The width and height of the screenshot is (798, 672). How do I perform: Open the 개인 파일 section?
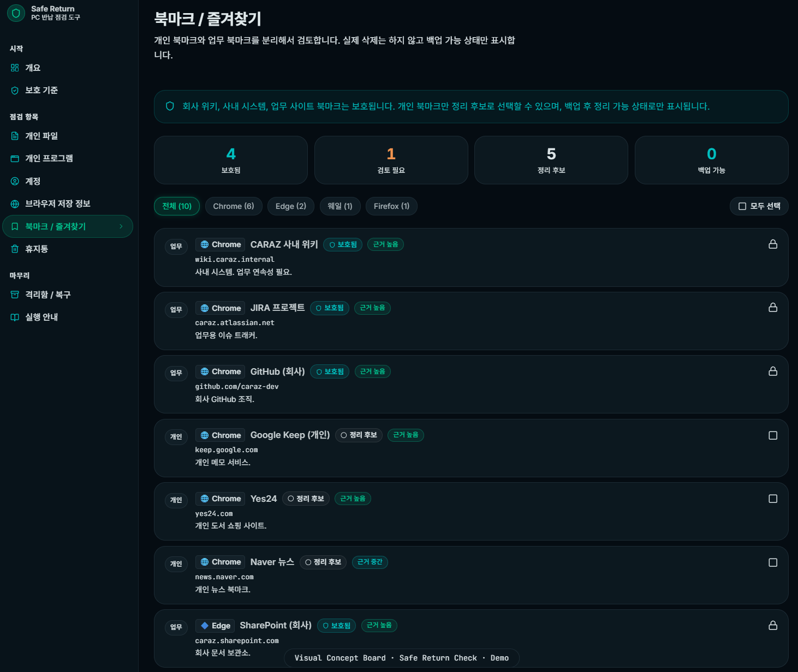pyautogui.click(x=41, y=136)
